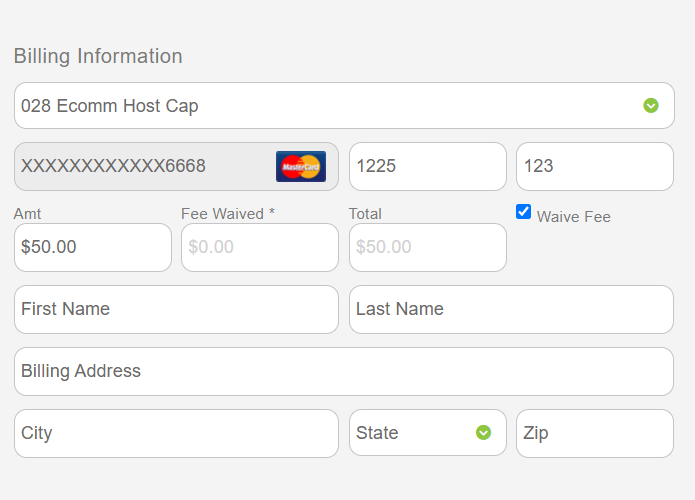Focus the First Name field
Screen dimensions: 695x500
click(x=176, y=309)
